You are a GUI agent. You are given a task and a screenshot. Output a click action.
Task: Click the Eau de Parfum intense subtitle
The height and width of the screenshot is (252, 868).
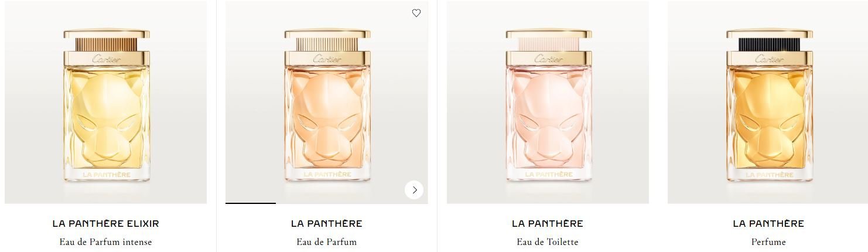(106, 241)
